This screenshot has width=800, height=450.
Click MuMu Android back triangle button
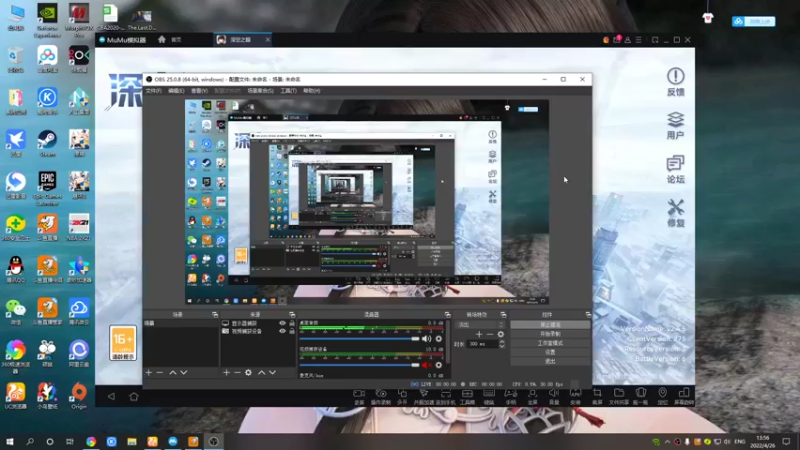111,396
